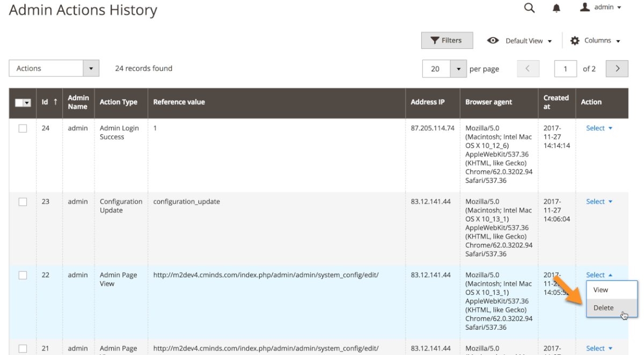The image size is (644, 355).
Task: Click the Columns gear icon
Action: pyautogui.click(x=575, y=41)
